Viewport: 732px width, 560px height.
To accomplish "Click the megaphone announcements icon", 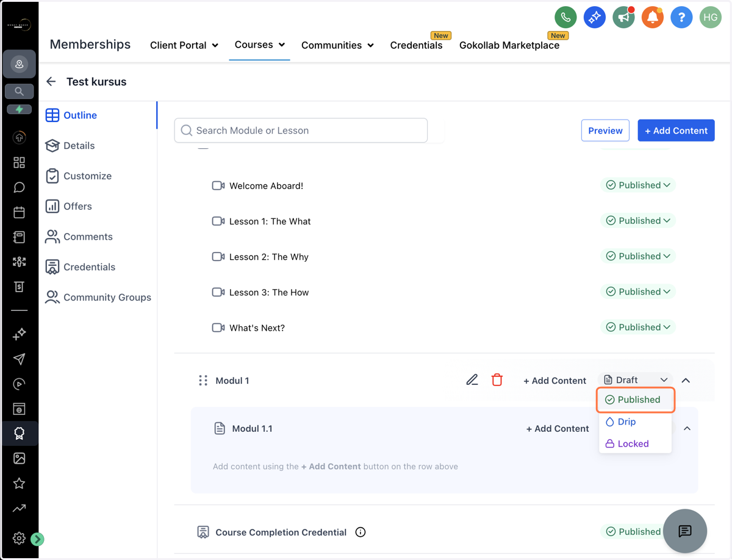I will pos(623,18).
